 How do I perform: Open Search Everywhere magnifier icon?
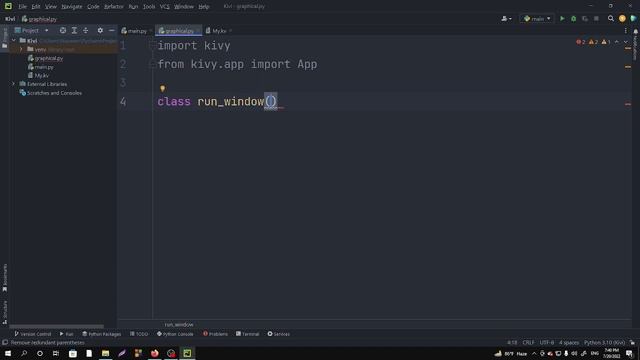pos(611,19)
